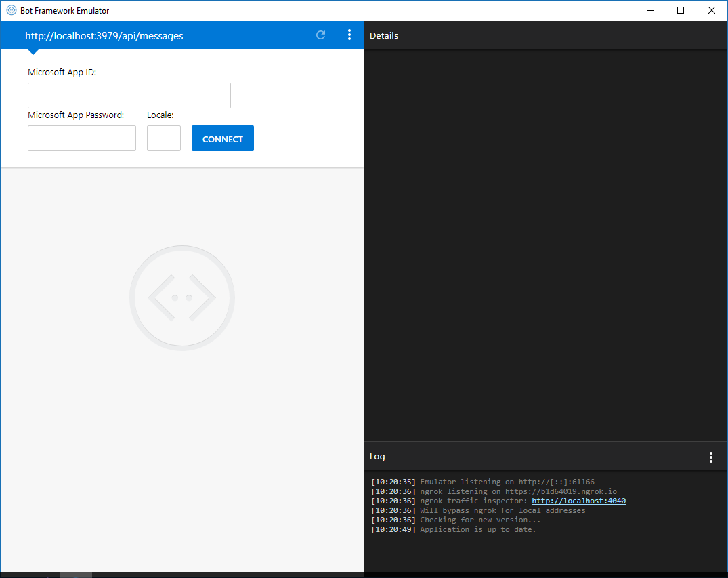This screenshot has width=728, height=578.
Task: Select the 'Will bypass ngrok' log entry
Action: 477,510
